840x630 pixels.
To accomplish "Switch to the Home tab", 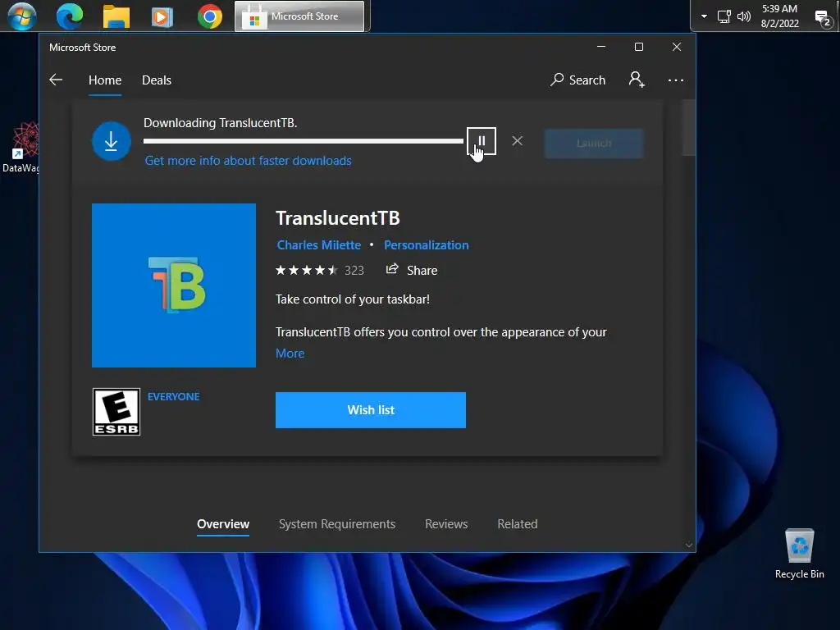I will click(x=105, y=80).
